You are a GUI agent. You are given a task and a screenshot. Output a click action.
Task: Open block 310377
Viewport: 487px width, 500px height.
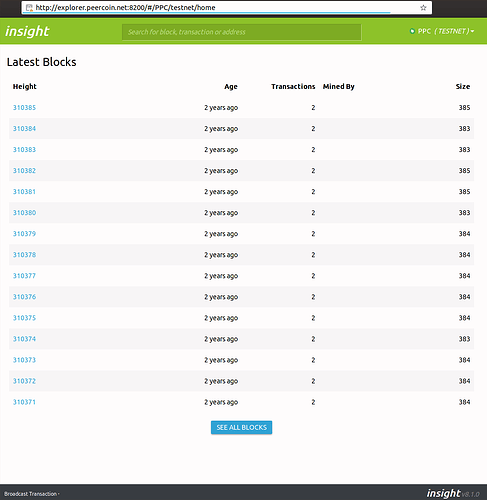click(24, 276)
